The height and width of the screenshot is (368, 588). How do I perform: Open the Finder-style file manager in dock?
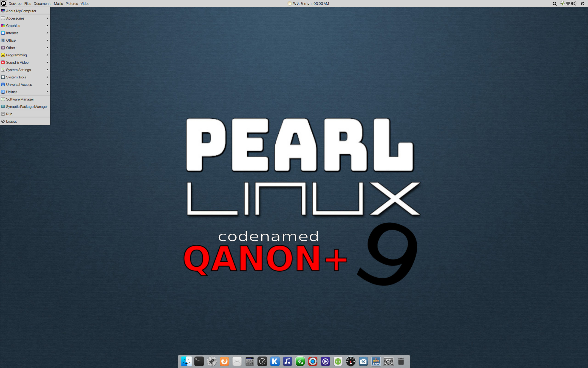[186, 361]
